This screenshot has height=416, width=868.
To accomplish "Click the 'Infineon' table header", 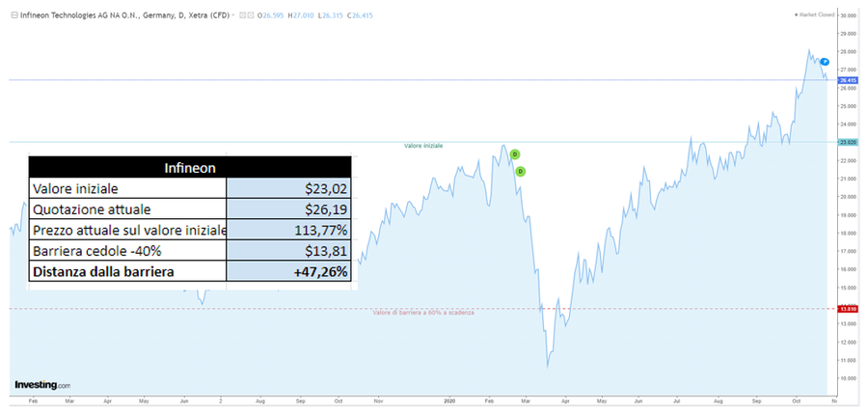I will (x=190, y=167).
